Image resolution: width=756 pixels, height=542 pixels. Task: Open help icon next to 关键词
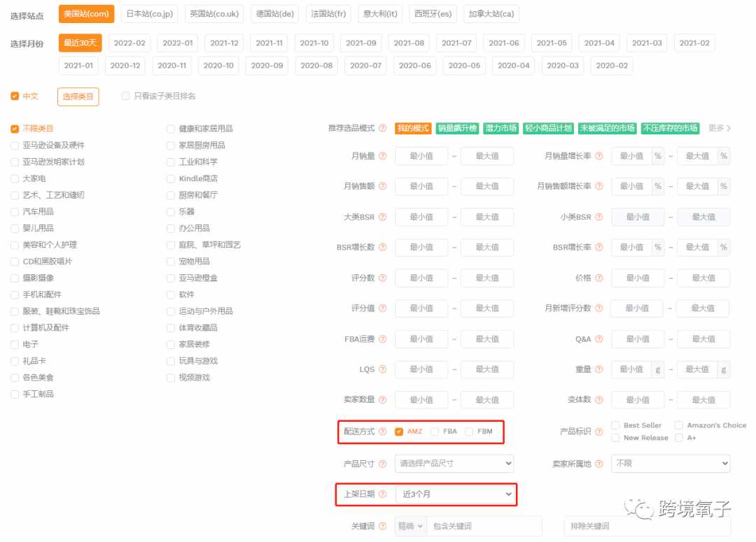[x=382, y=526]
